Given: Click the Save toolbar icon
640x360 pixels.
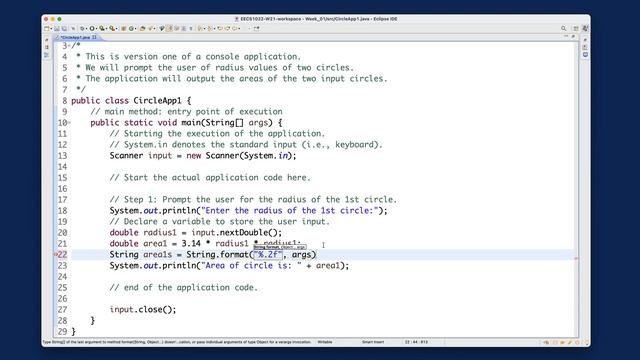Looking at the screenshot, I should pos(56,29).
